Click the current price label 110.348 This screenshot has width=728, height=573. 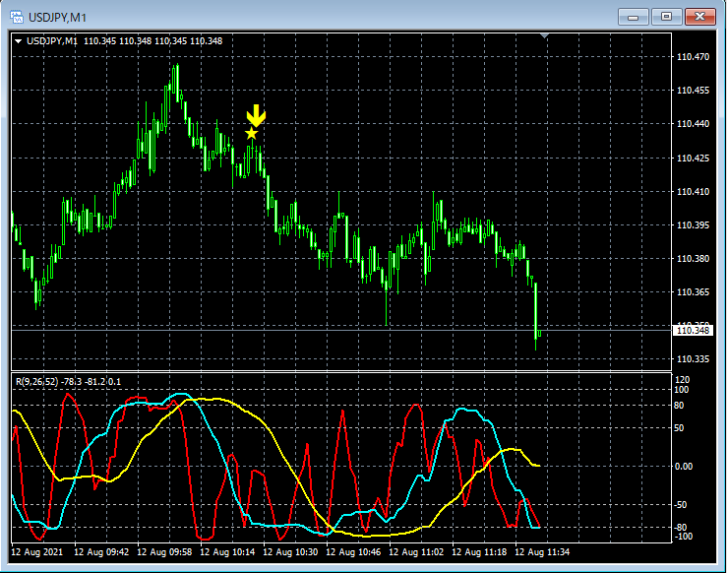tap(693, 331)
